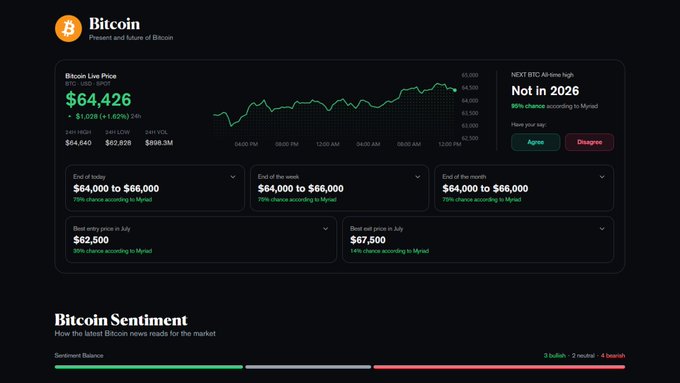Expand the End of the week chevron
Viewport: 680px width, 383px height.
tap(418, 177)
